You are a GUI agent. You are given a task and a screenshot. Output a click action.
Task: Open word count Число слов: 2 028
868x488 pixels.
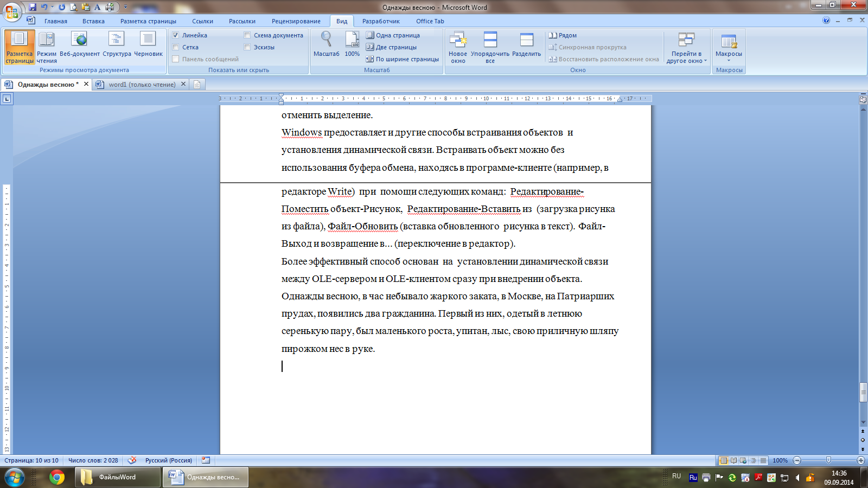coord(93,460)
